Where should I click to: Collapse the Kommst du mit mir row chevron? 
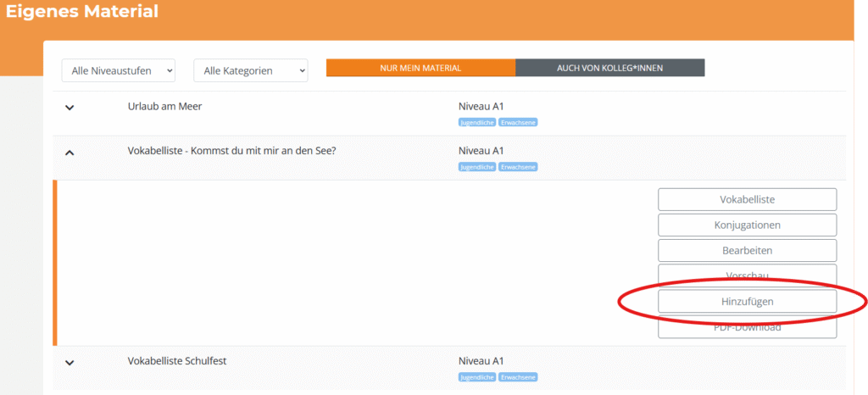[x=70, y=153]
